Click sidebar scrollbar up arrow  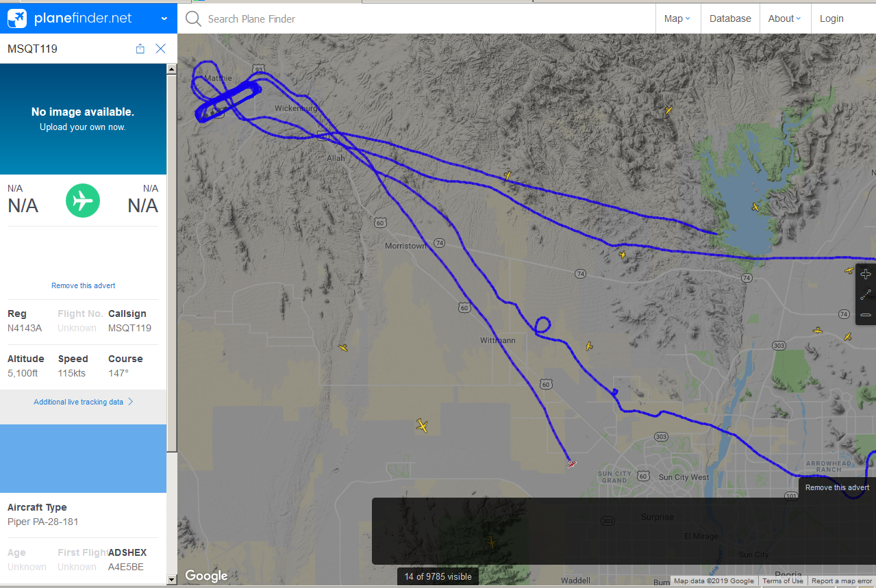pyautogui.click(x=172, y=69)
